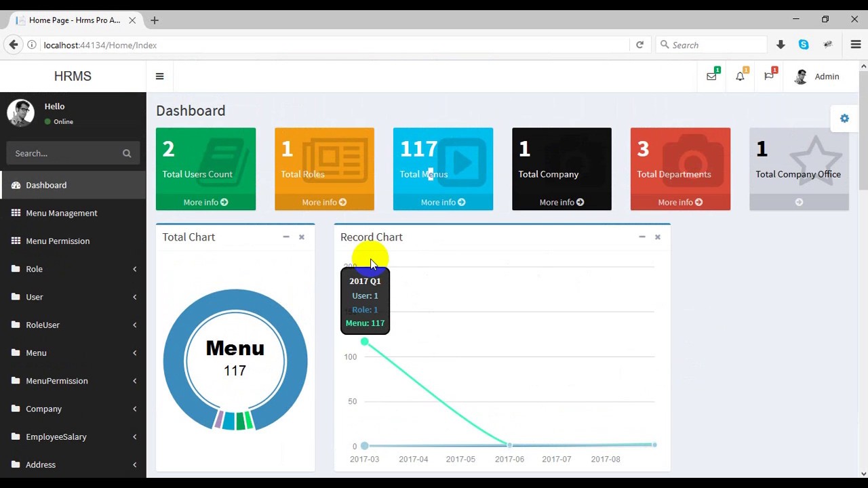
Task: Open More info on Total Users Count card
Action: (205, 202)
